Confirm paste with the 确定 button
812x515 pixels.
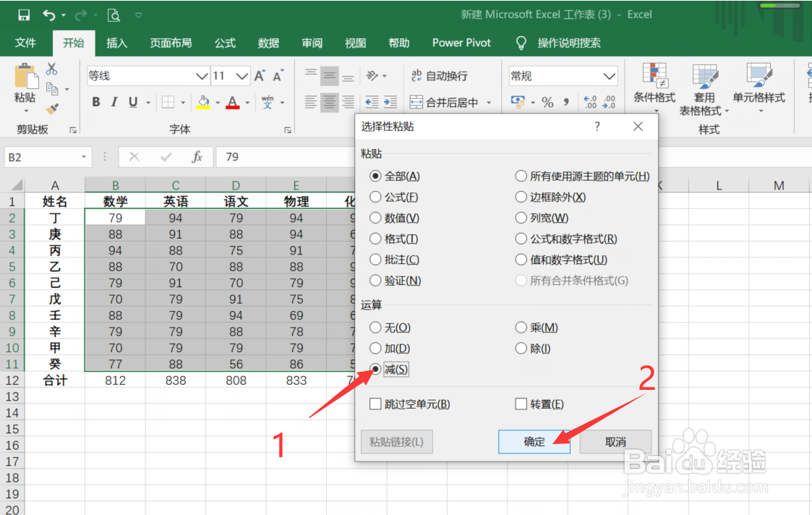coord(534,441)
